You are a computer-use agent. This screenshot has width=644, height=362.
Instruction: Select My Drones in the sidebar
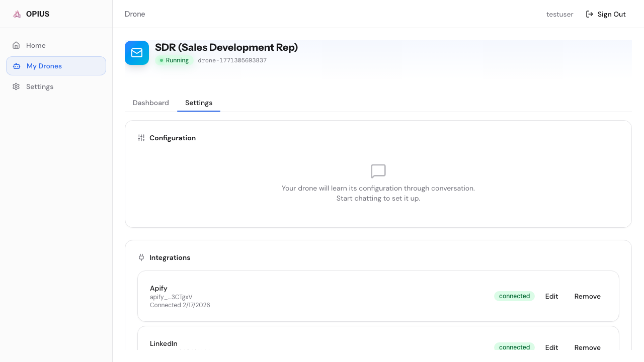(x=44, y=66)
